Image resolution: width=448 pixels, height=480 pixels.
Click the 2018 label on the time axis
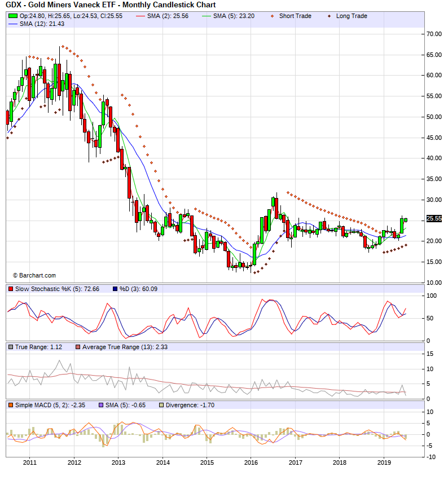click(x=339, y=463)
